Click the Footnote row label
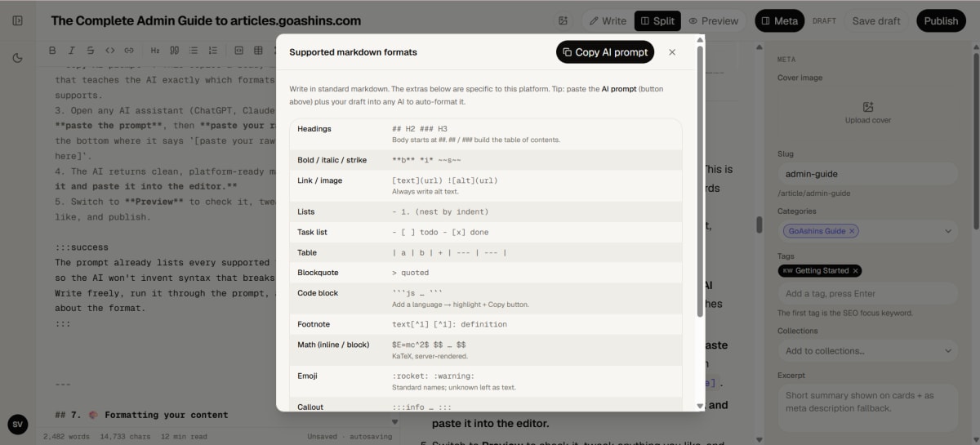This screenshot has height=445, width=980. point(314,324)
